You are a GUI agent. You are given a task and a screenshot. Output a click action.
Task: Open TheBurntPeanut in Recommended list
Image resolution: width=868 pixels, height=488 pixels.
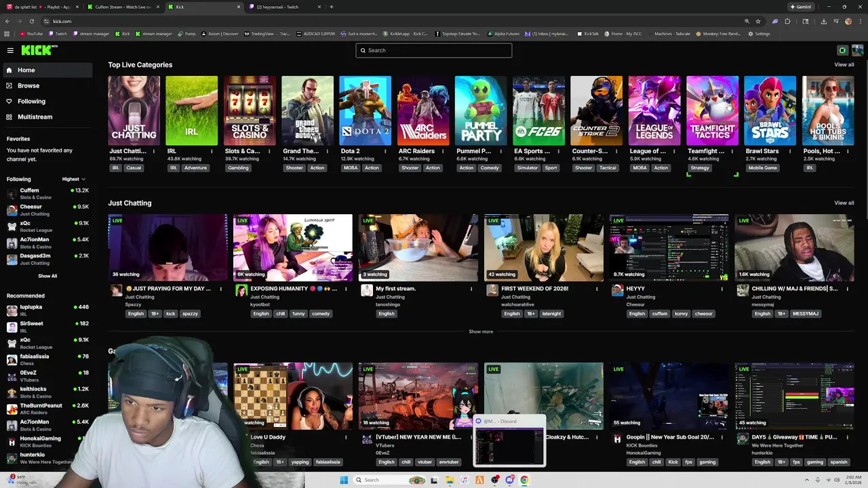coord(47,408)
